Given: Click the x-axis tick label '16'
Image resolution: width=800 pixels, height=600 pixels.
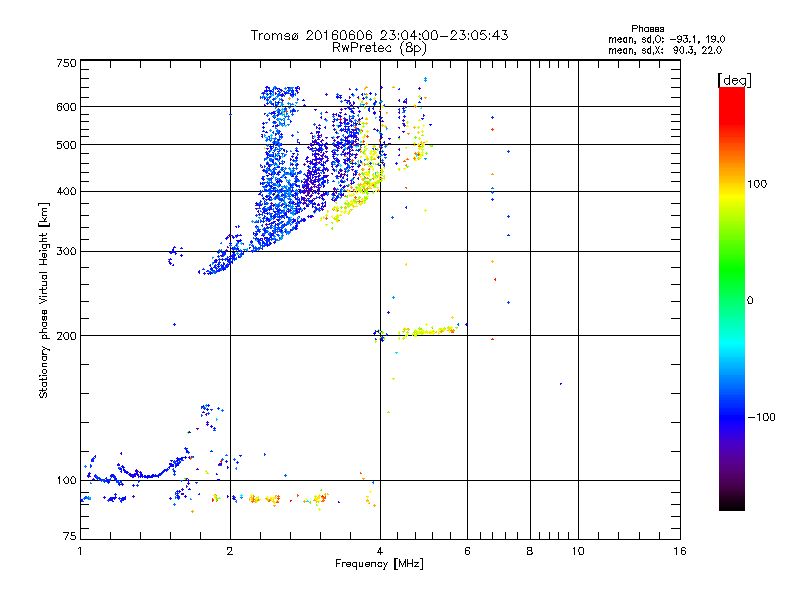Looking at the screenshot, I should click(680, 551).
